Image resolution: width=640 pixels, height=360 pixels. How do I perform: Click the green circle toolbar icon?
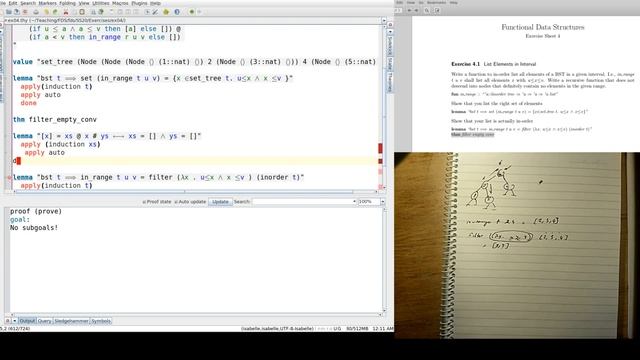[x=191, y=12]
